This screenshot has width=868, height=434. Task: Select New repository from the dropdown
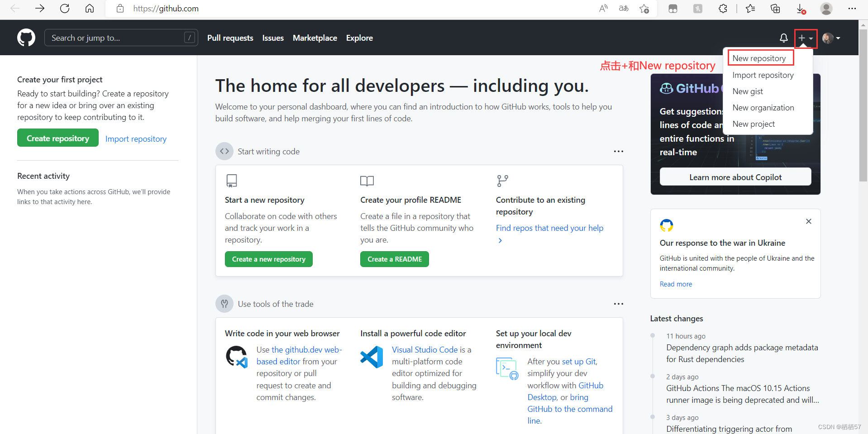point(759,58)
